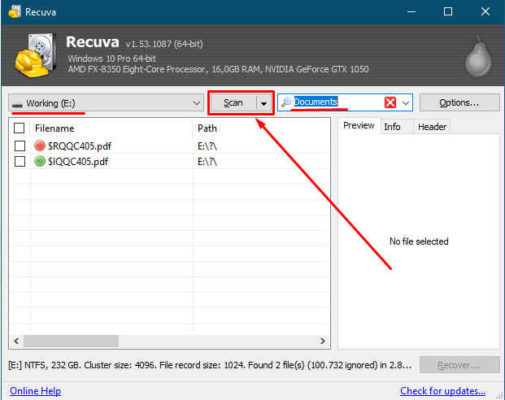Maximize the Recuva window

pyautogui.click(x=448, y=12)
